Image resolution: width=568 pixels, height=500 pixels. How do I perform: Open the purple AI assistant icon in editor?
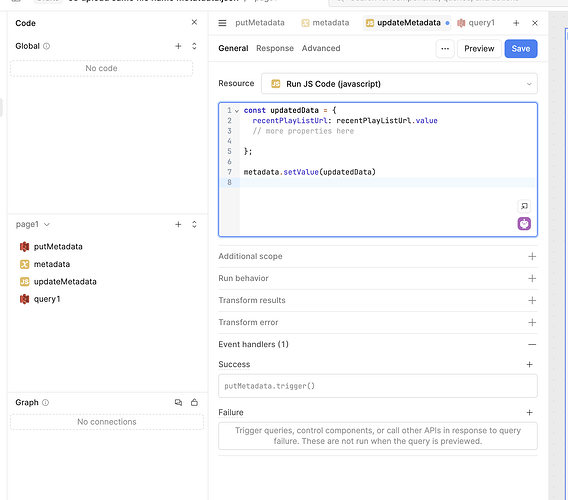[524, 224]
